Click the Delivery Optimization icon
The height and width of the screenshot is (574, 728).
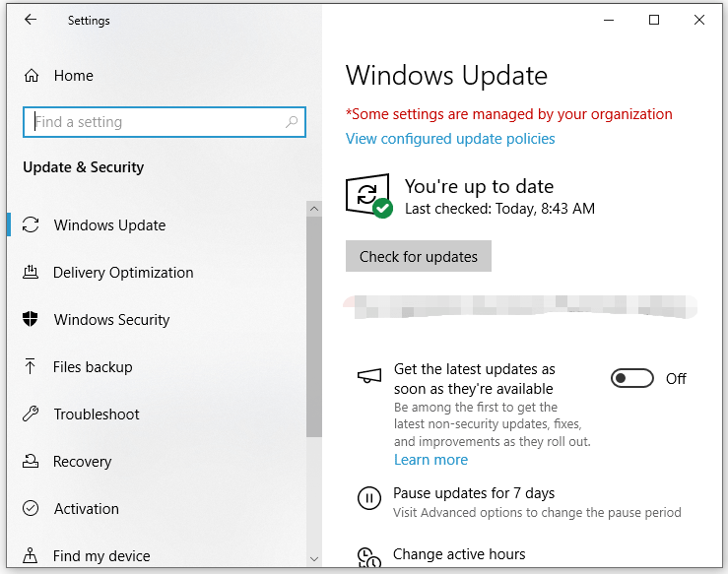(x=31, y=272)
